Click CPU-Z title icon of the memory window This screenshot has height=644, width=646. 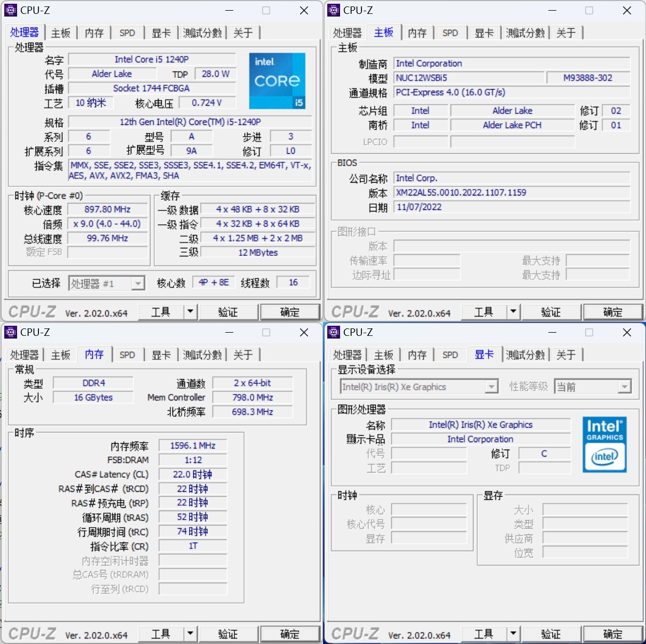11,332
